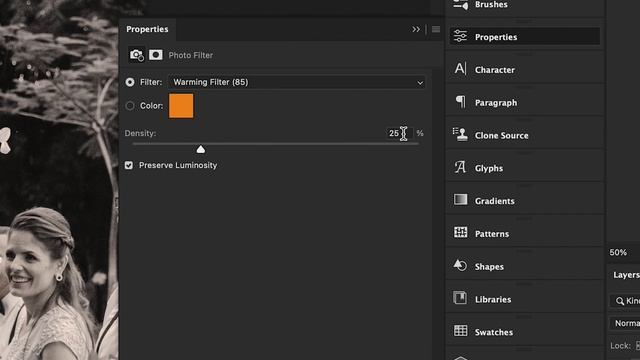
Task: Select the Filter radio button
Action: 130,82
